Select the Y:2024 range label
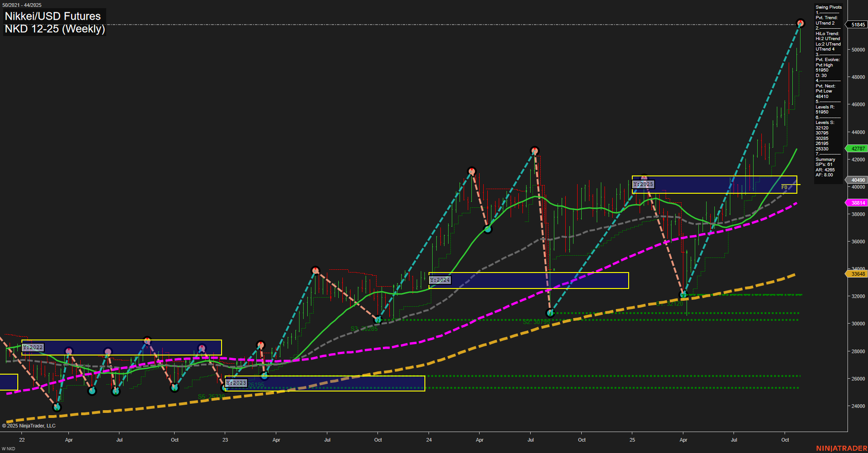The height and width of the screenshot is (453, 868). tap(440, 280)
